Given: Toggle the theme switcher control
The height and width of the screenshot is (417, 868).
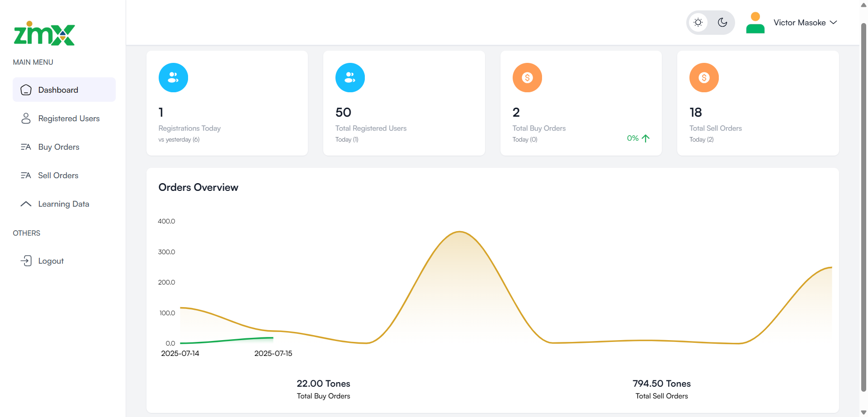Looking at the screenshot, I should coord(710,22).
